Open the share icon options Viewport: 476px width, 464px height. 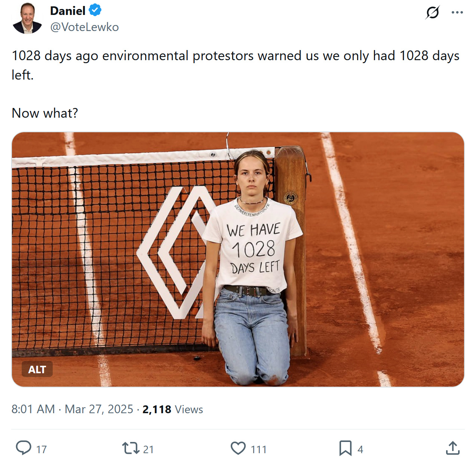pyautogui.click(x=452, y=448)
